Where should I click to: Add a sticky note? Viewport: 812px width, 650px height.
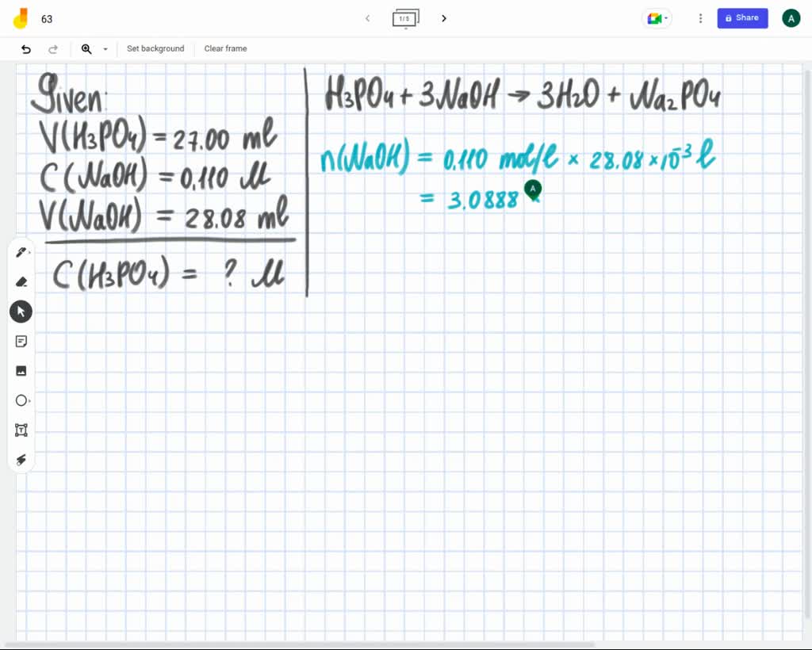click(21, 341)
